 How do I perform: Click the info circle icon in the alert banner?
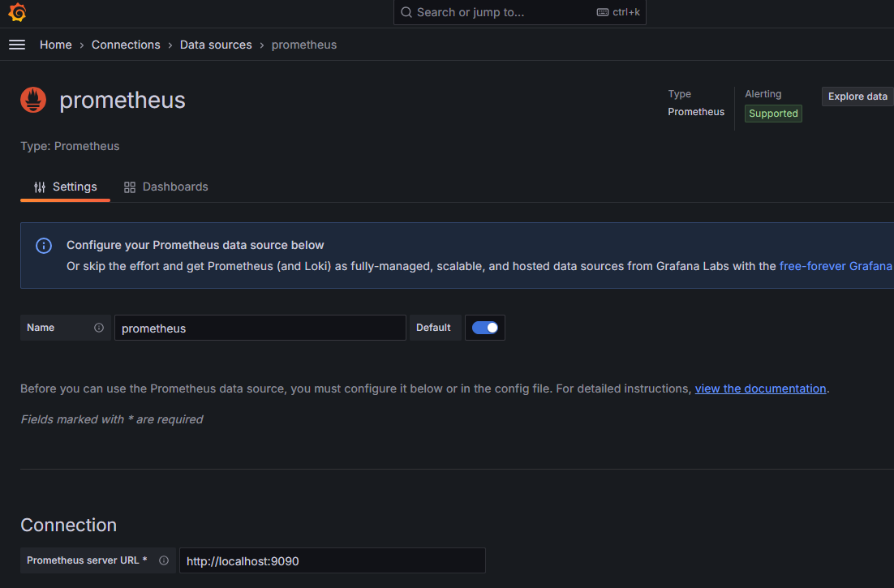(44, 246)
